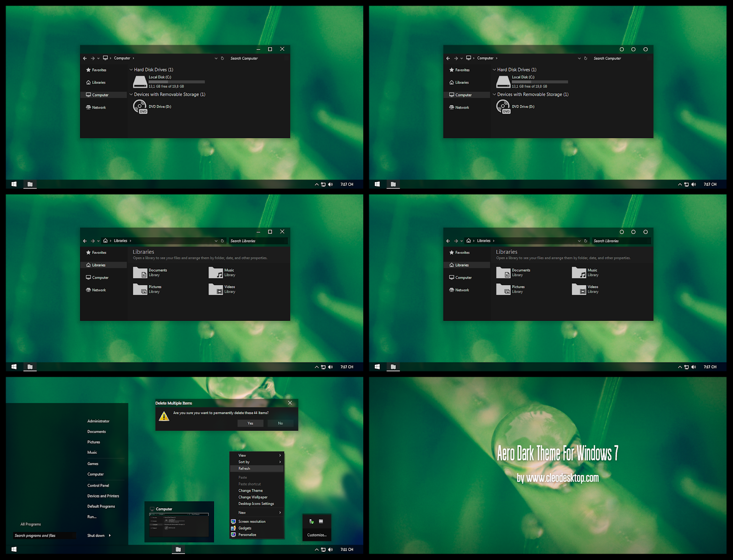Viewport: 733px width, 560px height.
Task: Choose Personalize in the context menu
Action: tap(257, 535)
